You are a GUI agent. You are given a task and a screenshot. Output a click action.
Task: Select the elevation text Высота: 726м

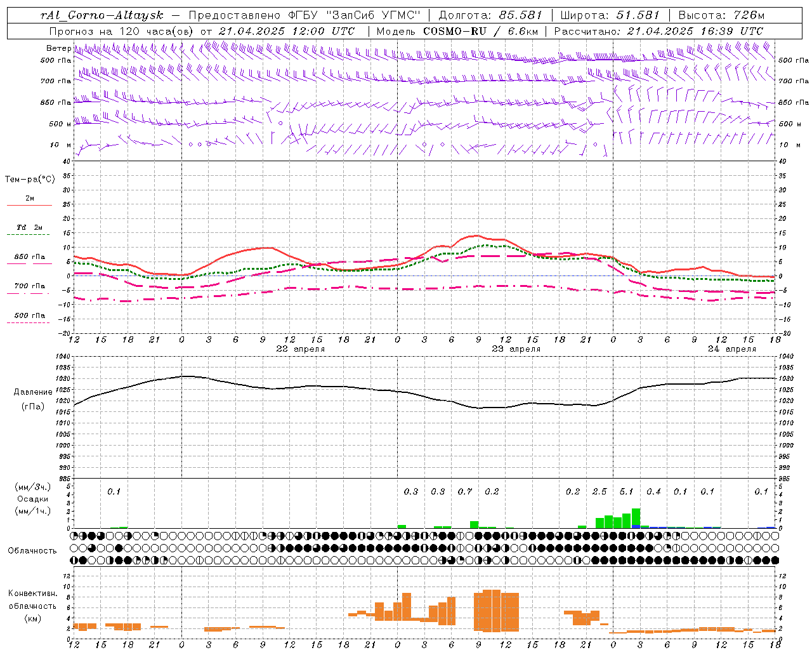click(x=721, y=15)
